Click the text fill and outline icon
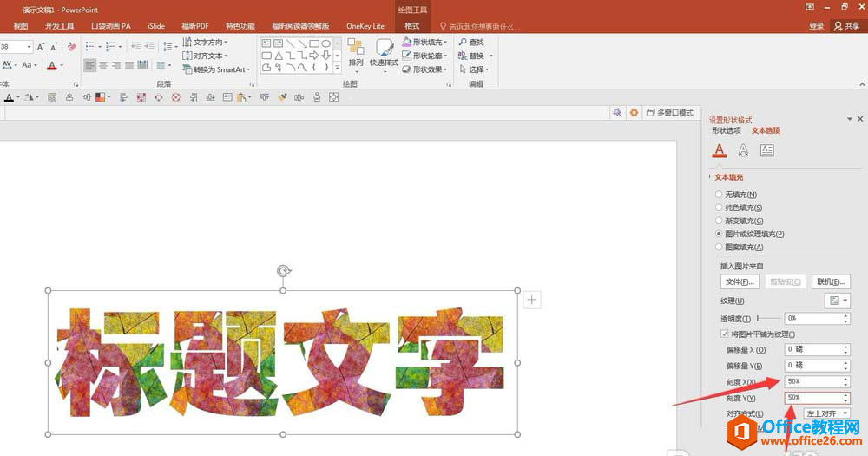Image resolution: width=868 pixels, height=456 pixels. (719, 150)
